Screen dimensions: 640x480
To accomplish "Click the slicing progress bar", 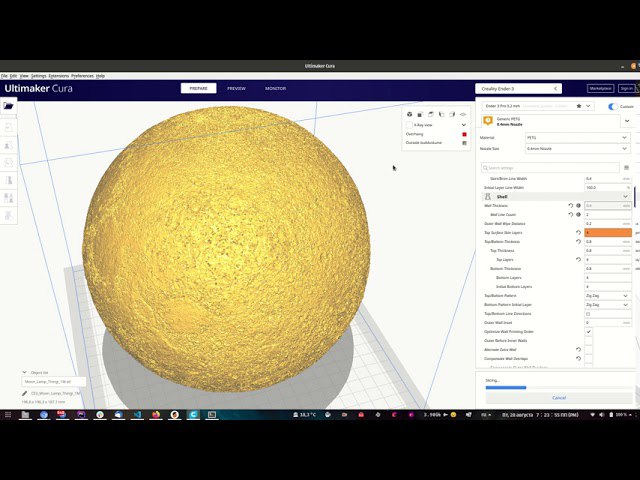I will click(x=559, y=387).
